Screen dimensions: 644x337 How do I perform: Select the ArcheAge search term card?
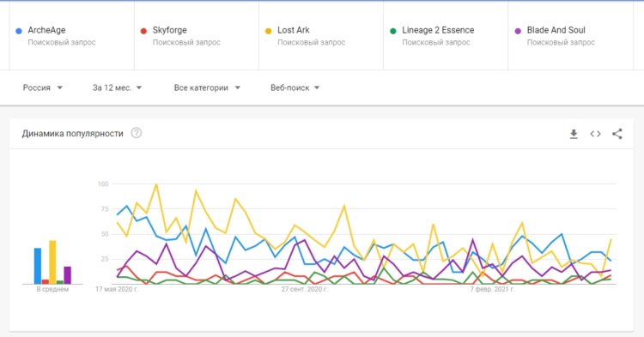(72, 36)
